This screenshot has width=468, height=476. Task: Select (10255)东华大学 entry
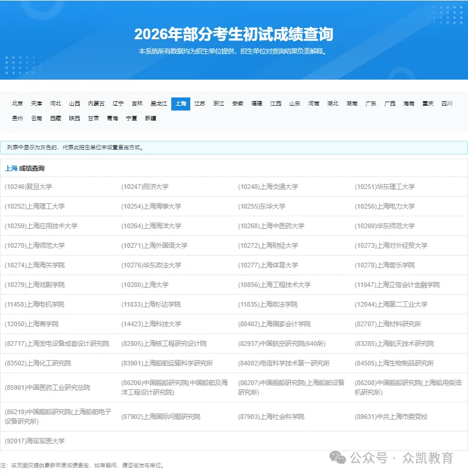tap(262, 206)
